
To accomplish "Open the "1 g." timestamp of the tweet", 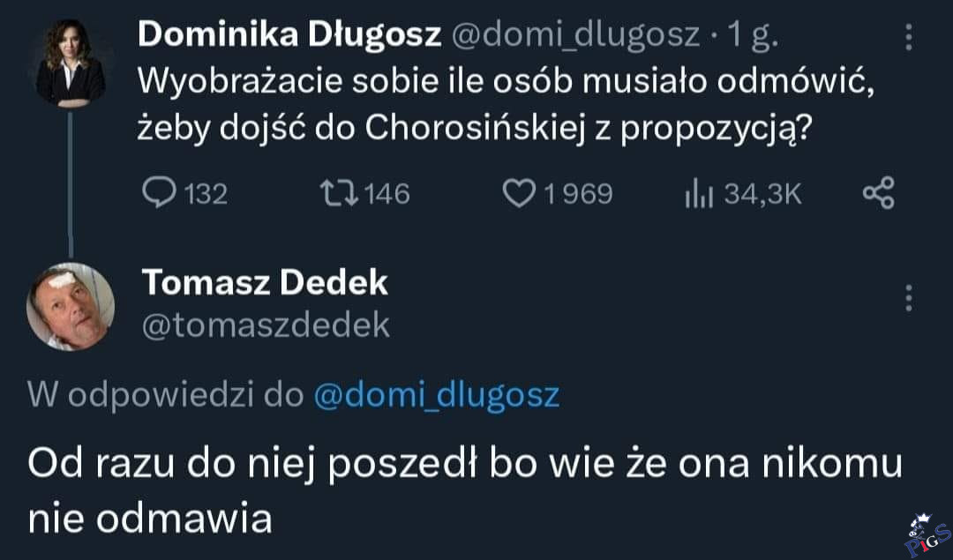I will tap(751, 35).
